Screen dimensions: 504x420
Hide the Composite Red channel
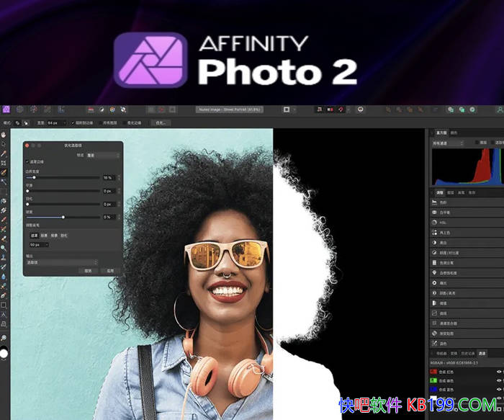tap(499, 372)
